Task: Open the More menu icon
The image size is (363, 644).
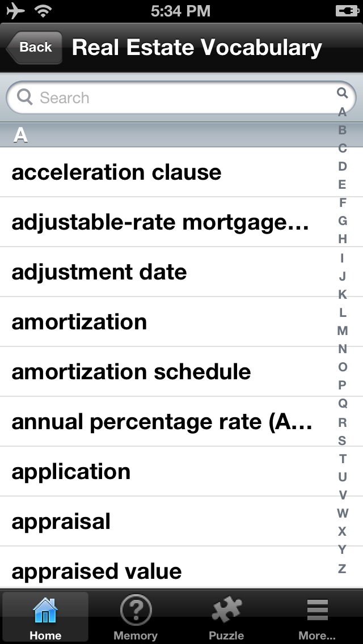Action: click(x=317, y=611)
